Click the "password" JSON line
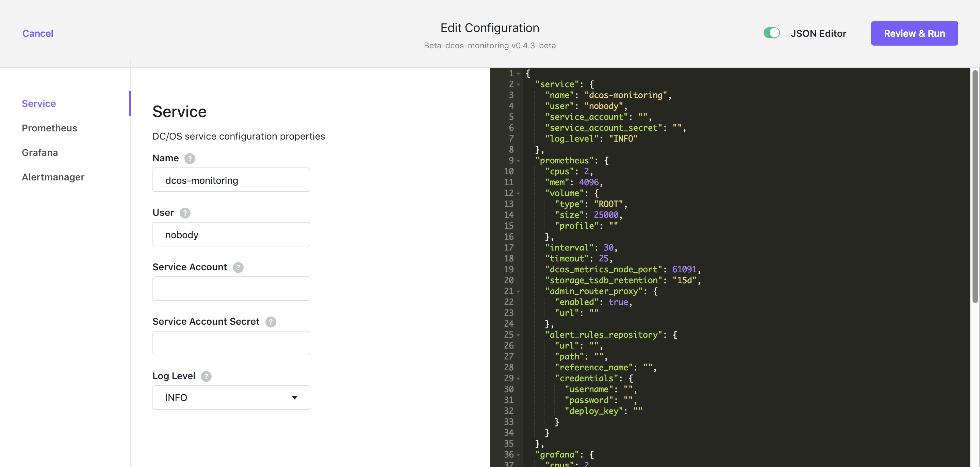This screenshot has width=980, height=467. click(x=601, y=400)
